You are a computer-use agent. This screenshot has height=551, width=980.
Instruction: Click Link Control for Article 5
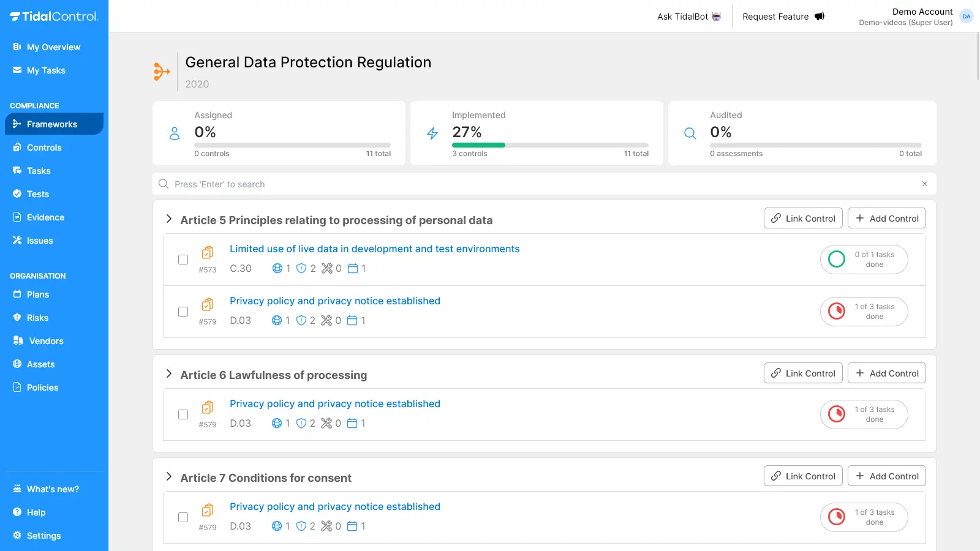point(802,219)
